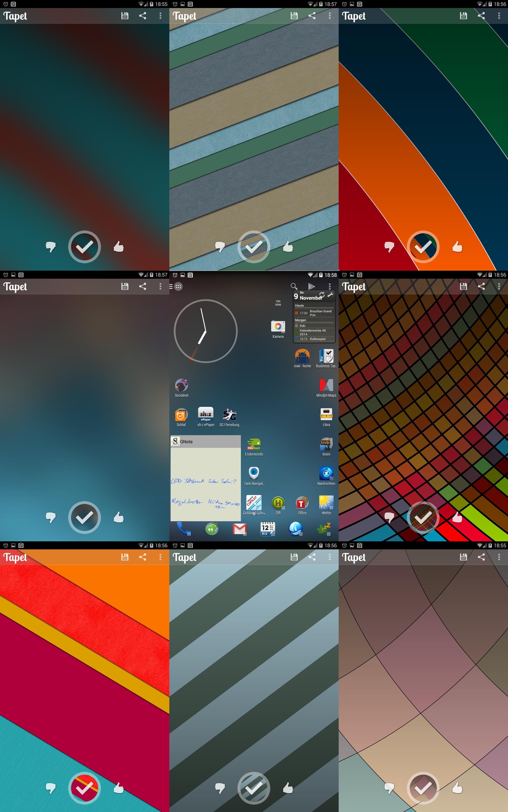Thumbs up the blue-green-tan paper stripes wallpaper
Image resolution: width=508 pixels, height=812 pixels.
(x=288, y=247)
